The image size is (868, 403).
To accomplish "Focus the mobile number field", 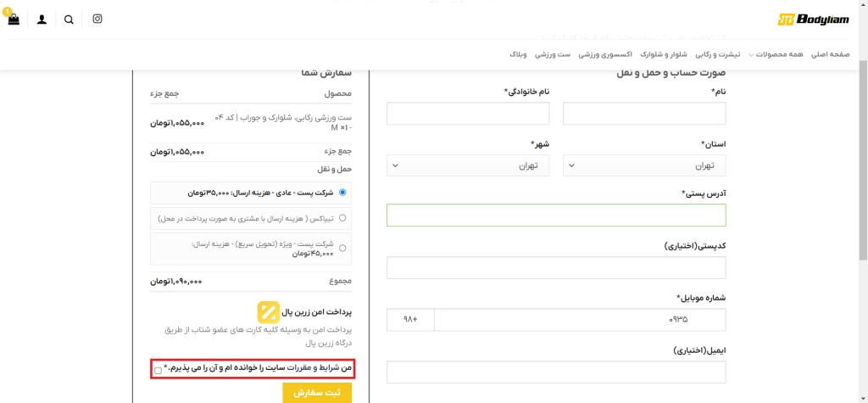I will click(x=580, y=320).
